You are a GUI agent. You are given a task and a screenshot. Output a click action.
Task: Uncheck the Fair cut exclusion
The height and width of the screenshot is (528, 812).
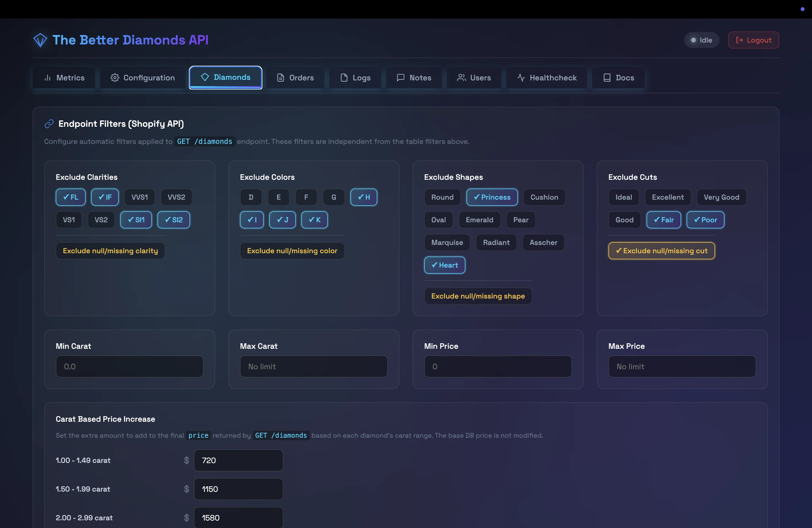tap(664, 220)
